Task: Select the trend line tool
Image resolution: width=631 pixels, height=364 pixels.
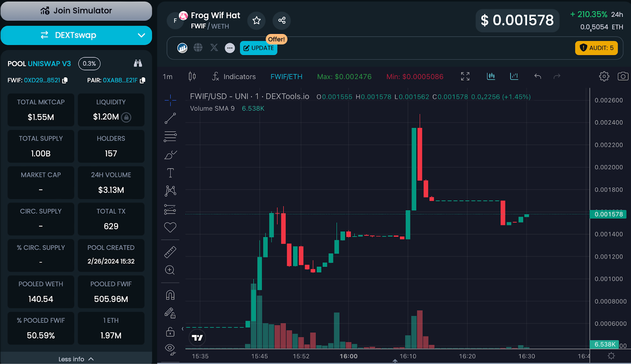Action: 170,118
